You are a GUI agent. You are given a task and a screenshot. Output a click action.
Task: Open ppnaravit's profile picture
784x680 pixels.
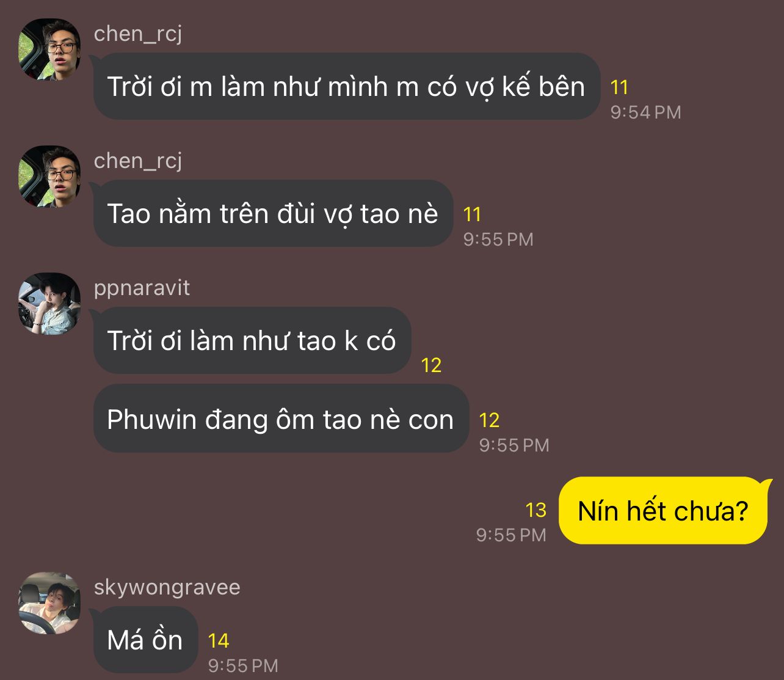49,303
